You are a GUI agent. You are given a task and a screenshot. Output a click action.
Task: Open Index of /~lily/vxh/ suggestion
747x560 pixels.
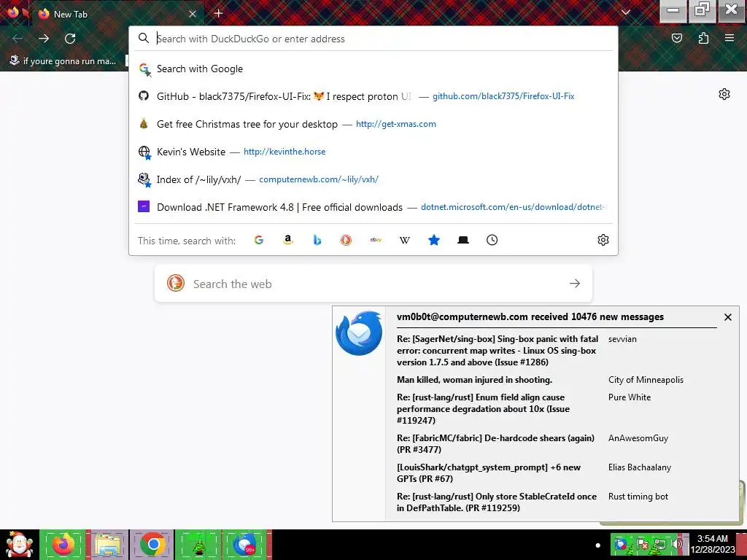(x=373, y=179)
